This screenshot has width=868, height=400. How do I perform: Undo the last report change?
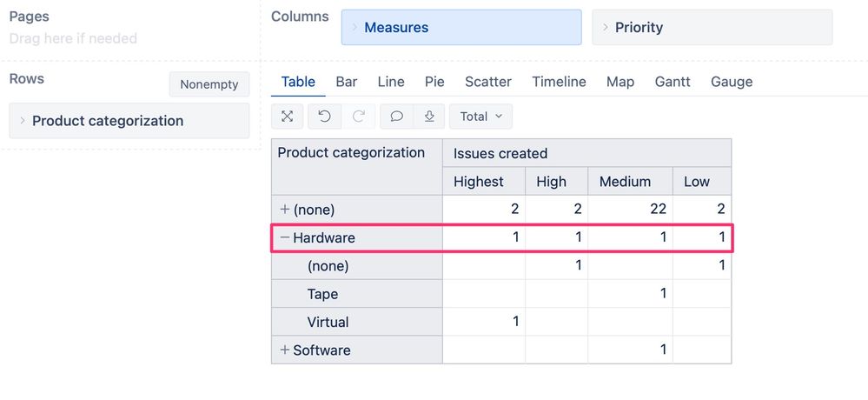324,117
